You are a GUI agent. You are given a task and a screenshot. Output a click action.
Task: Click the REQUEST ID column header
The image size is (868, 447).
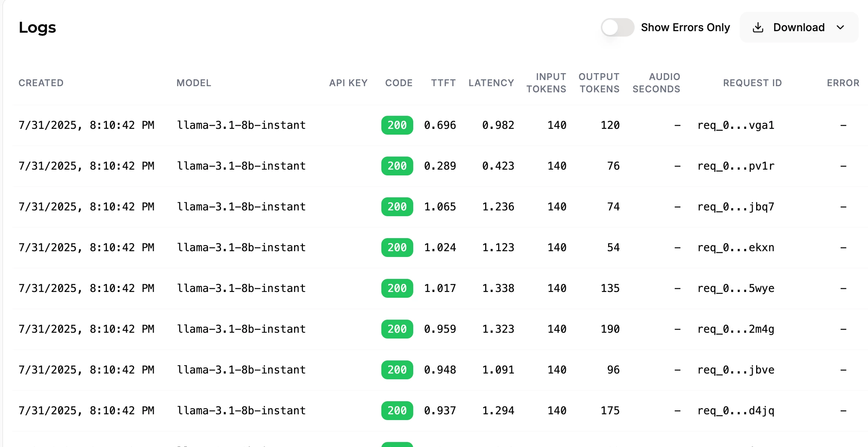click(752, 83)
